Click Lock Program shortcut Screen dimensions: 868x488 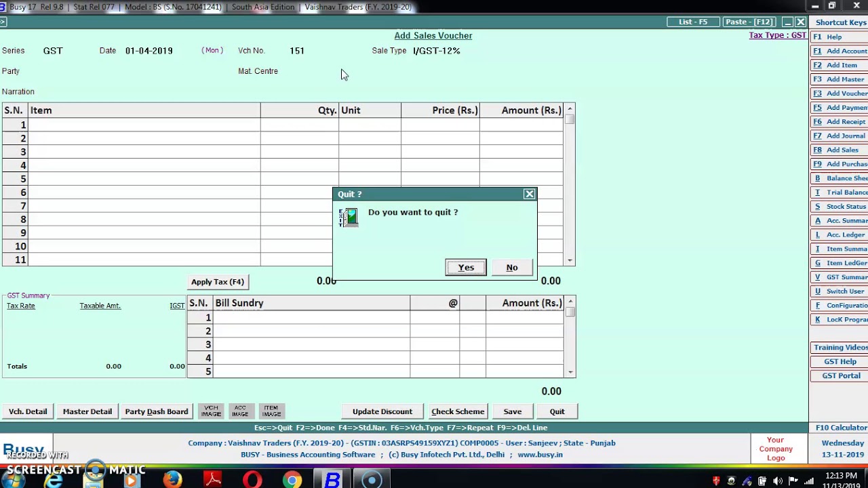tap(839, 319)
